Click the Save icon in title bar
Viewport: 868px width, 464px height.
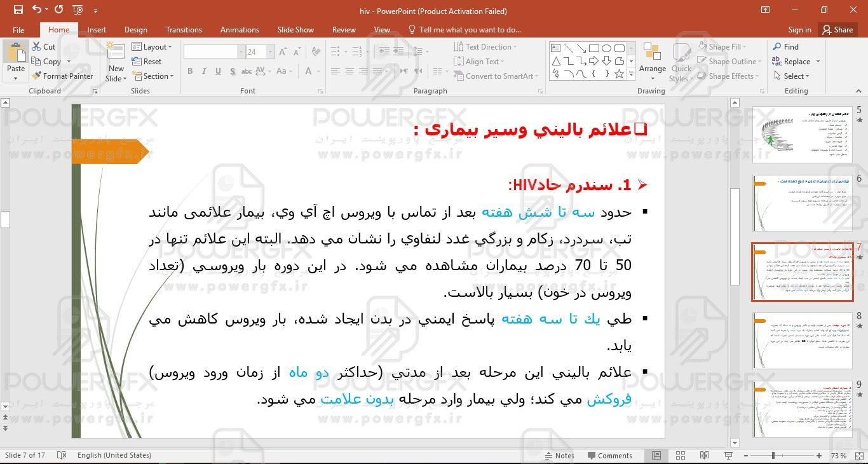coord(18,10)
